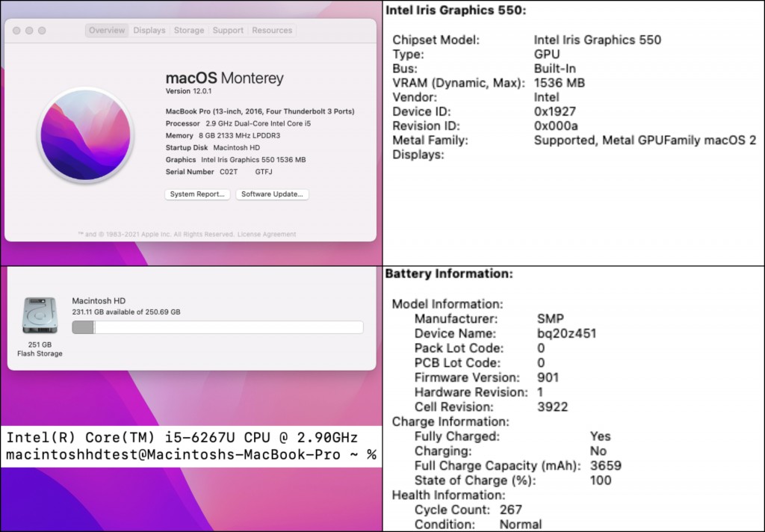Go to the Support tab
Screen dimensions: 765x532
click(x=228, y=30)
